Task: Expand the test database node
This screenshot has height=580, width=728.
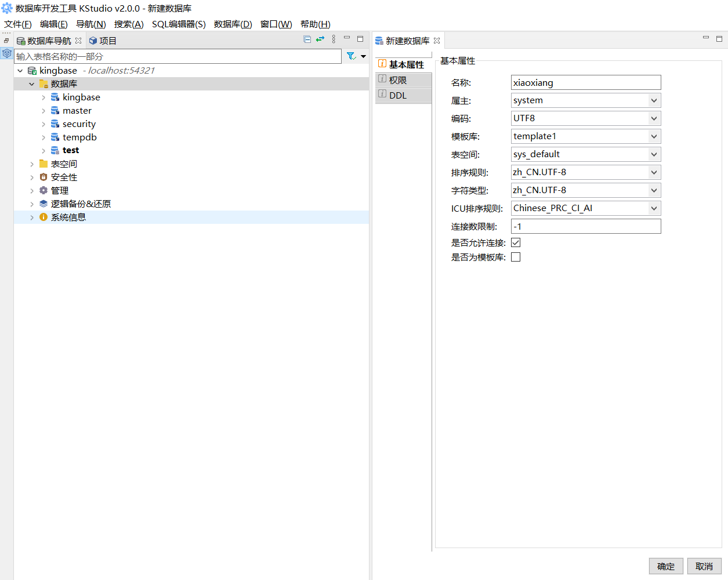Action: coord(44,151)
